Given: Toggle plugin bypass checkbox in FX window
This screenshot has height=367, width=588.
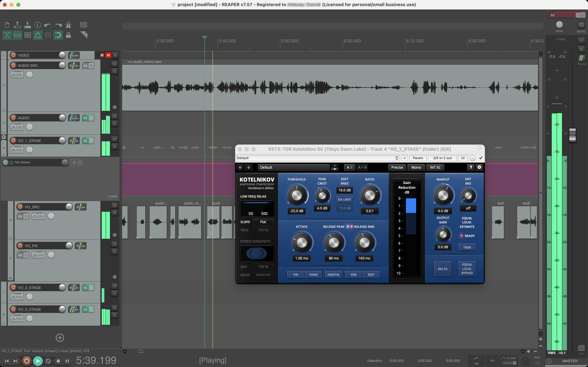Looking at the screenshot, I should coord(480,158).
